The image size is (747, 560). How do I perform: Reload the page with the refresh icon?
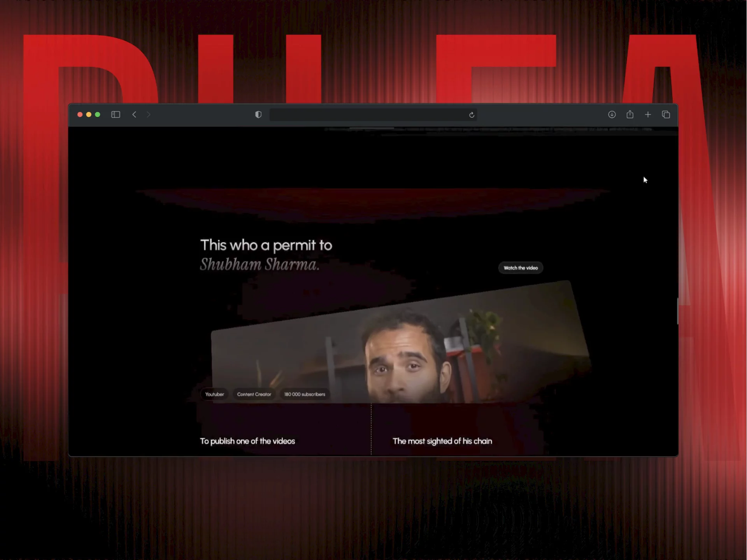tap(472, 115)
